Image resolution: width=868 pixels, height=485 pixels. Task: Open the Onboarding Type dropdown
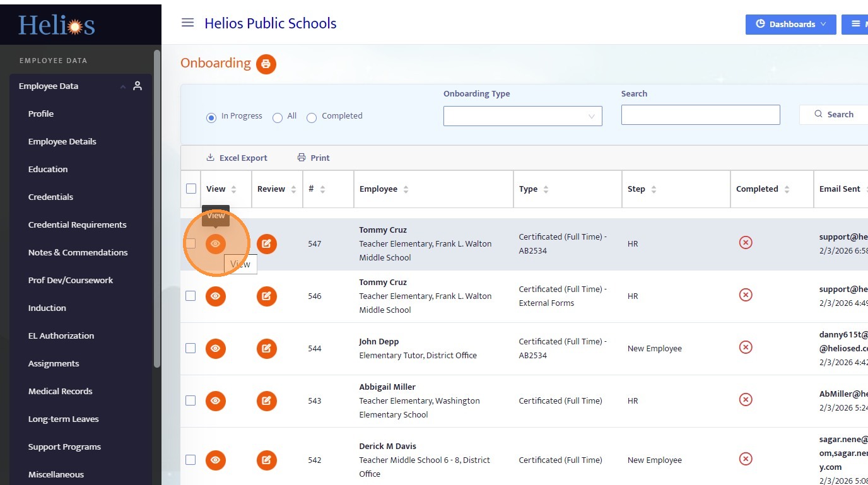point(522,116)
